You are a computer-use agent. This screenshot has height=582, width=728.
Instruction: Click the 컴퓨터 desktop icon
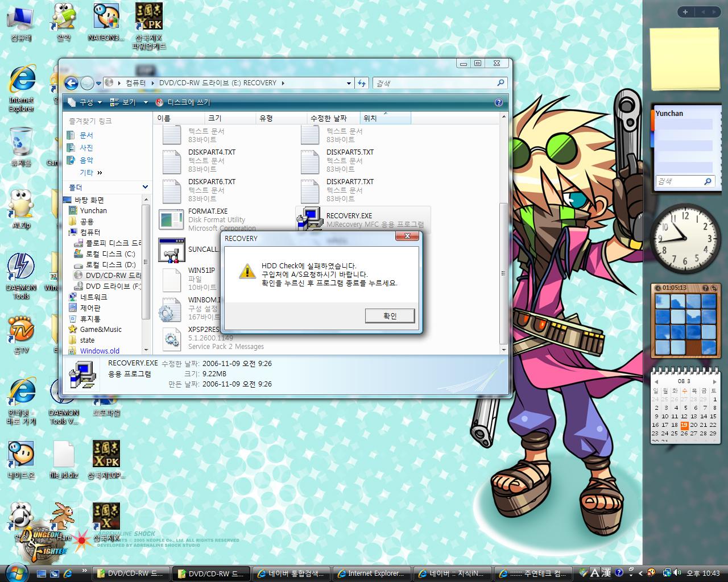(x=21, y=23)
